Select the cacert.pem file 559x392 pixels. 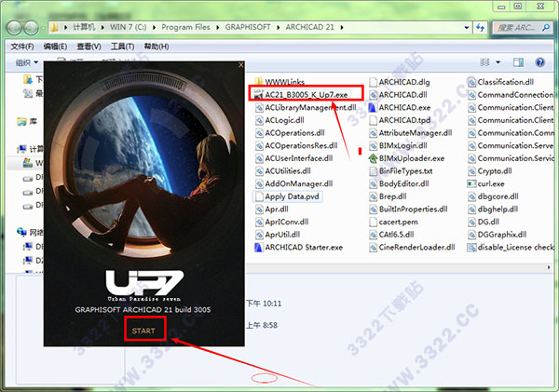click(x=394, y=222)
